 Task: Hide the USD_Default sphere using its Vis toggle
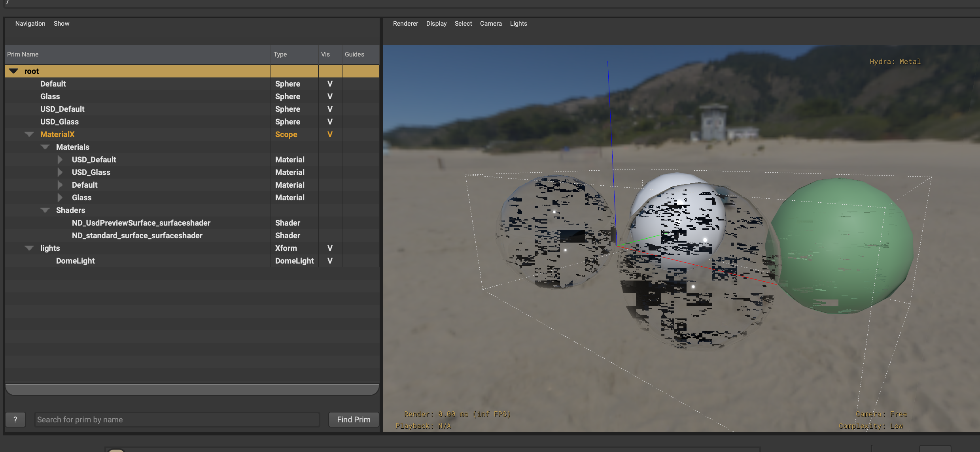329,109
